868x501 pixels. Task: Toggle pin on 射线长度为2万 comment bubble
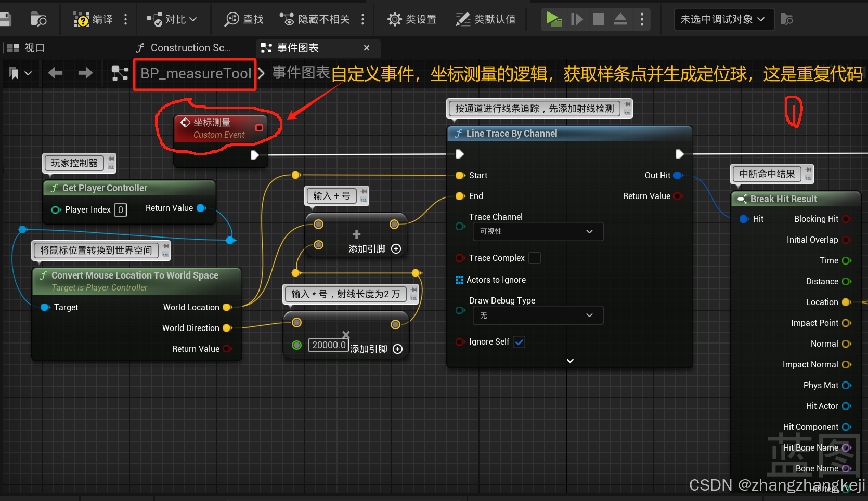point(414,290)
